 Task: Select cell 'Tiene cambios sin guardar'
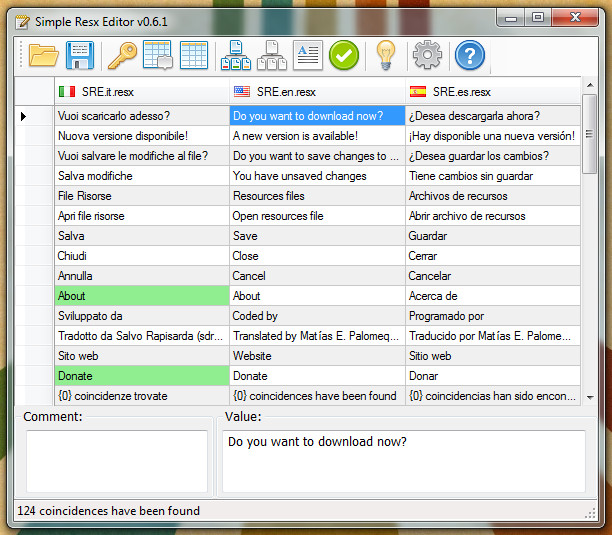[x=493, y=176]
